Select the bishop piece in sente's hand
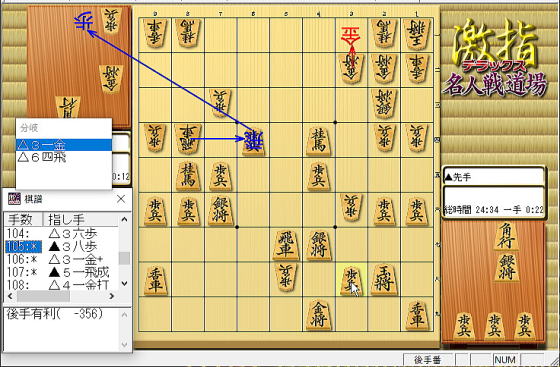The image size is (560, 367). pos(505,236)
